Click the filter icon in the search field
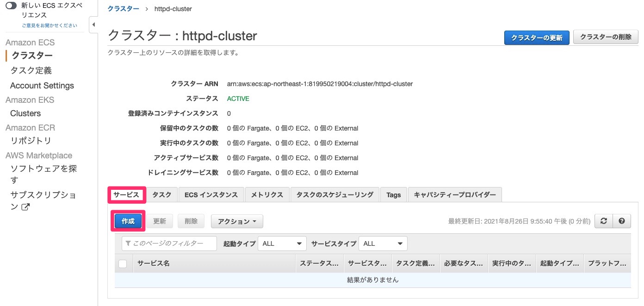Screen dimensions: 644x306 coord(127,243)
